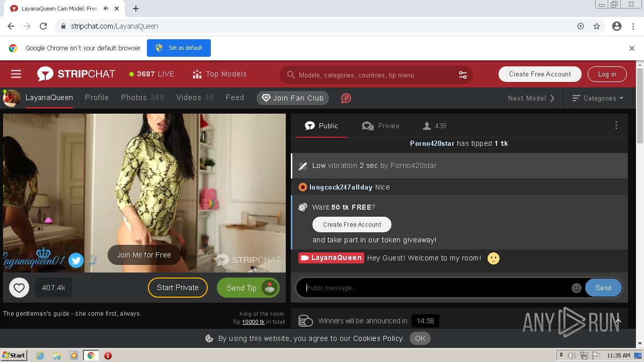This screenshot has width=644, height=362.
Task: Open a new browser tab
Action: (x=136, y=9)
